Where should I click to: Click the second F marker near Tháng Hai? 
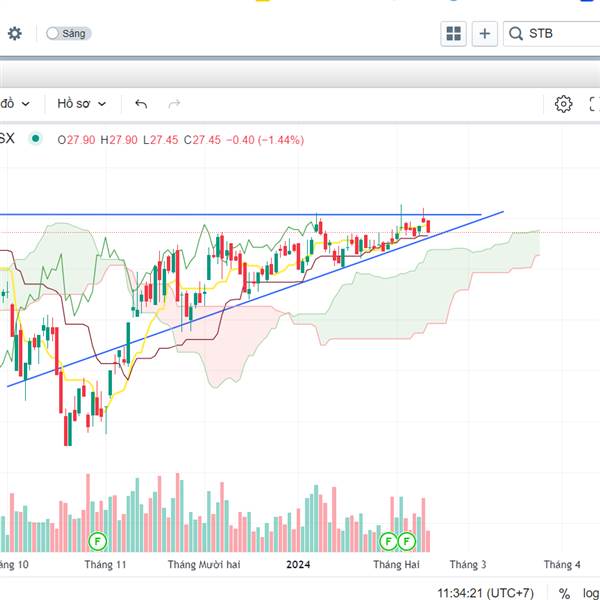[406, 541]
